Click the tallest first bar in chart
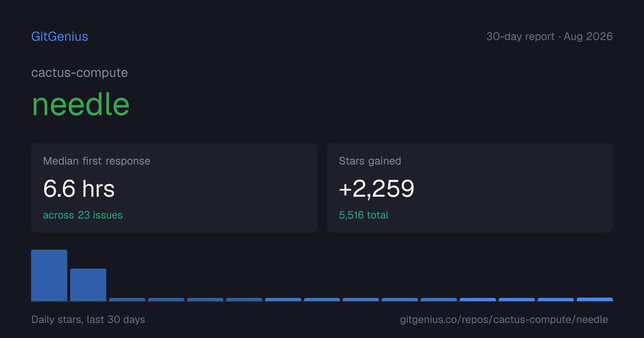The height and width of the screenshot is (338, 644). click(x=49, y=275)
